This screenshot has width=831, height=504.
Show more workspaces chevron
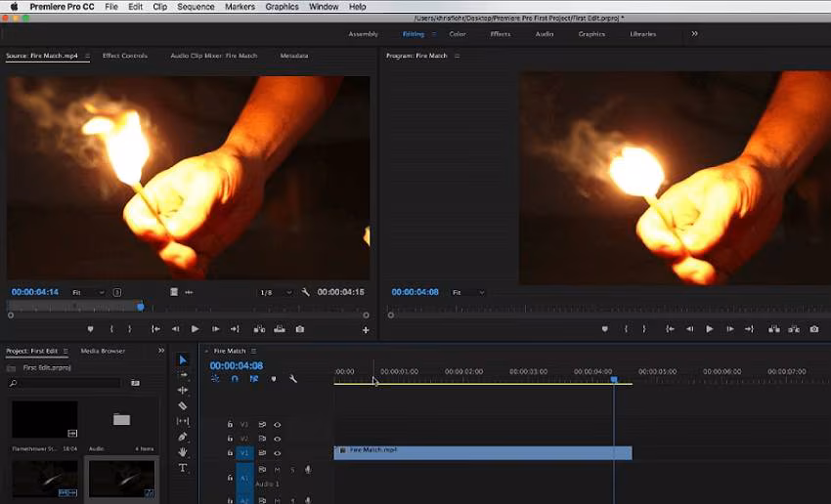point(694,34)
